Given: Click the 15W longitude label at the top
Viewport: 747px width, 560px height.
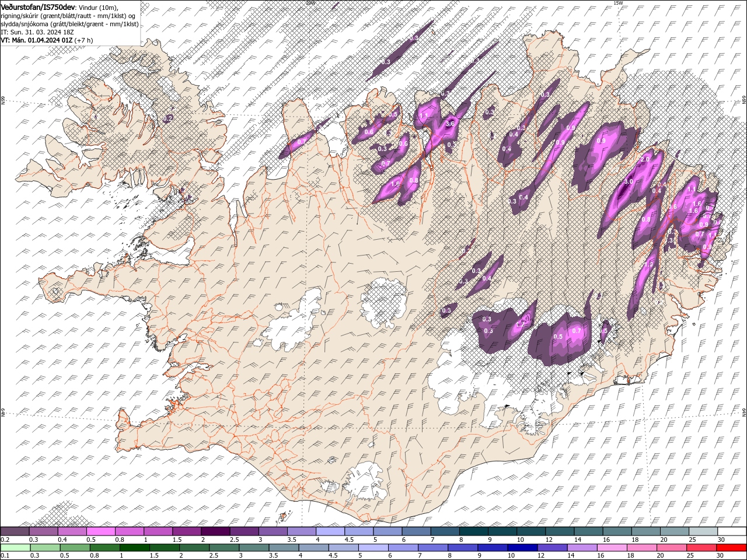Looking at the screenshot, I should (x=618, y=2).
